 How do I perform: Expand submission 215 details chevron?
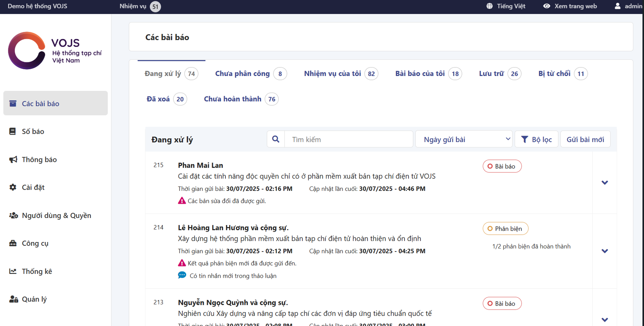tap(604, 183)
